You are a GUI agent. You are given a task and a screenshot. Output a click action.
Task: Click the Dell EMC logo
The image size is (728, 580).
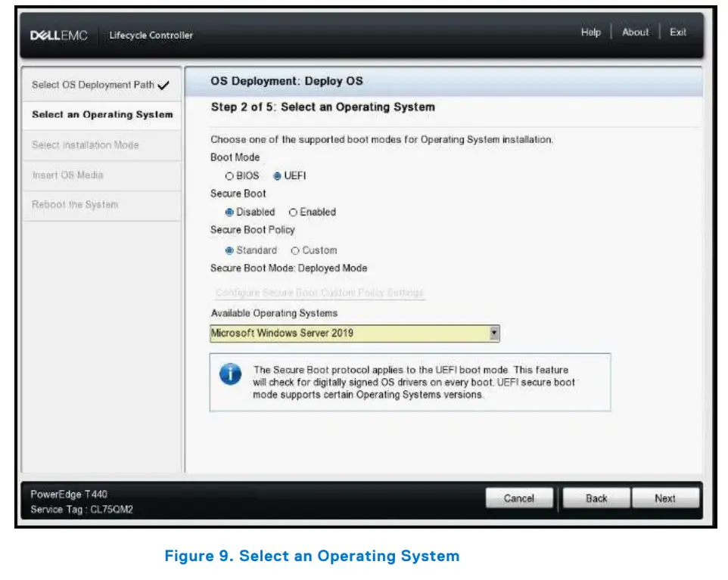[58, 34]
